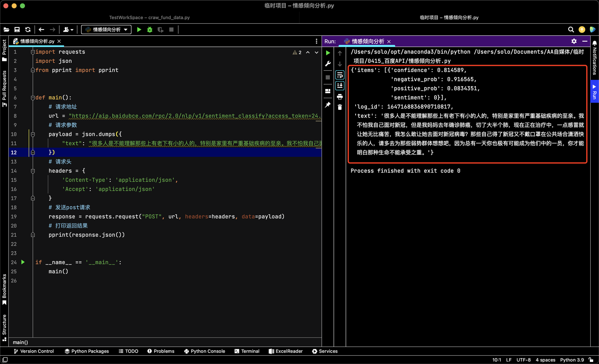The height and width of the screenshot is (364, 599).
Task: Open Run panel settings gear
Action: point(574,41)
